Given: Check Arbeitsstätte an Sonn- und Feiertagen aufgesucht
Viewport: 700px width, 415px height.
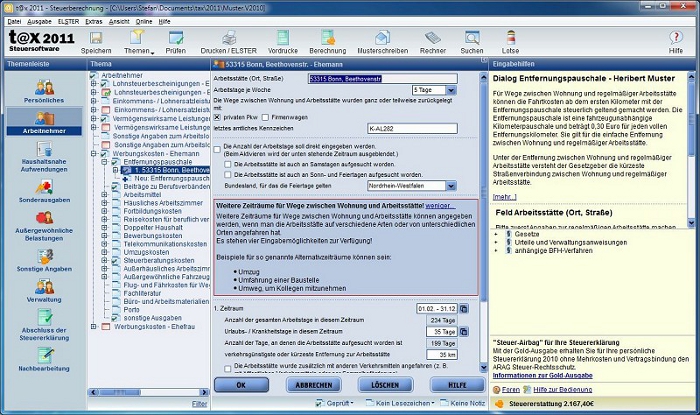Looking at the screenshot, I should tap(228, 174).
